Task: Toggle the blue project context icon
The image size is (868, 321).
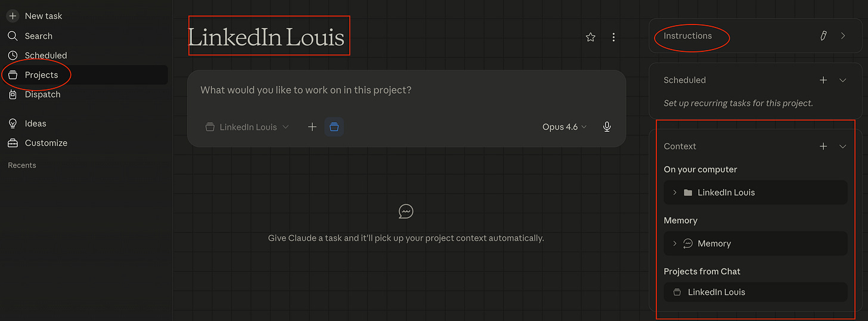Action: (334, 127)
